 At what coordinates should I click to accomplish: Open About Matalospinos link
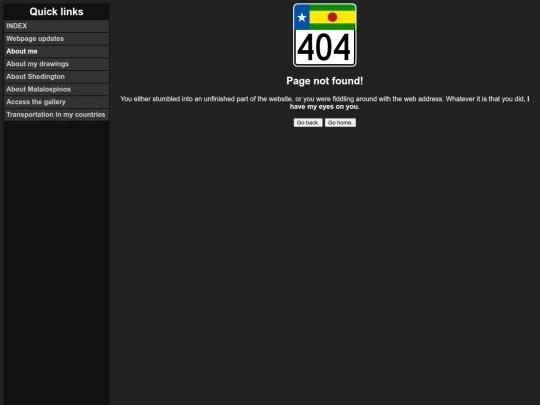[56, 89]
